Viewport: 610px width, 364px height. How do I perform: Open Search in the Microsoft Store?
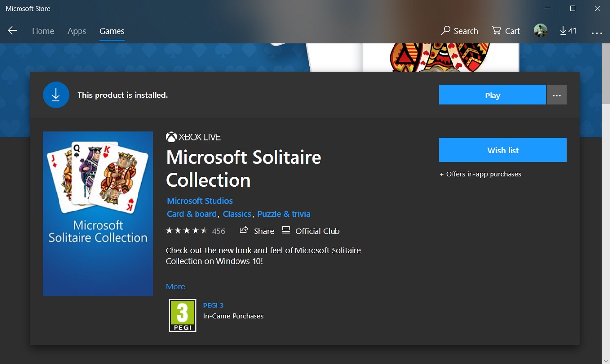(459, 30)
